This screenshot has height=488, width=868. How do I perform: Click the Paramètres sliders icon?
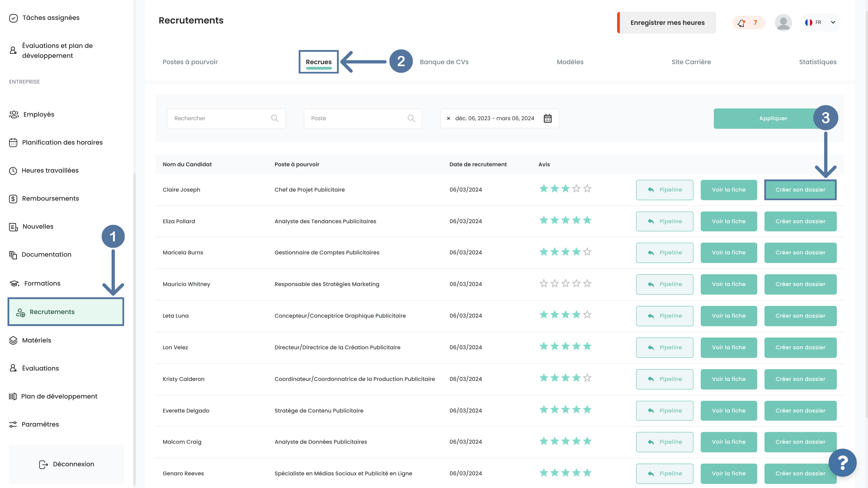[13, 424]
